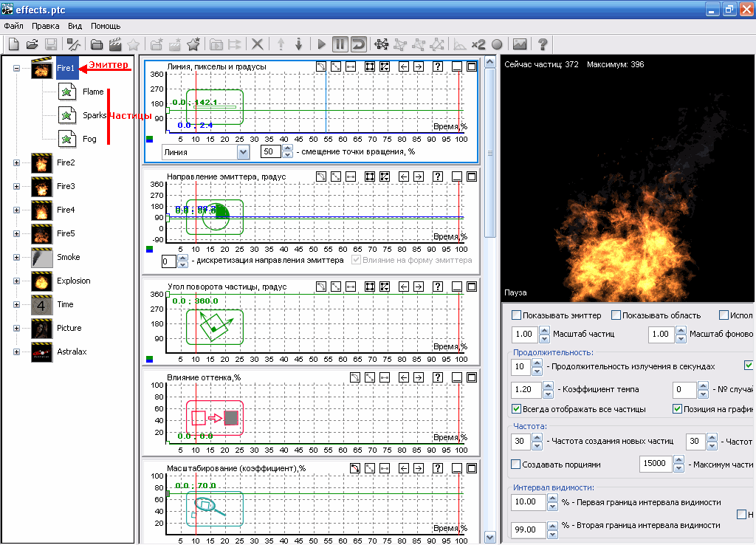Select the Sparks particle item
The width and height of the screenshot is (756, 545).
[94, 116]
